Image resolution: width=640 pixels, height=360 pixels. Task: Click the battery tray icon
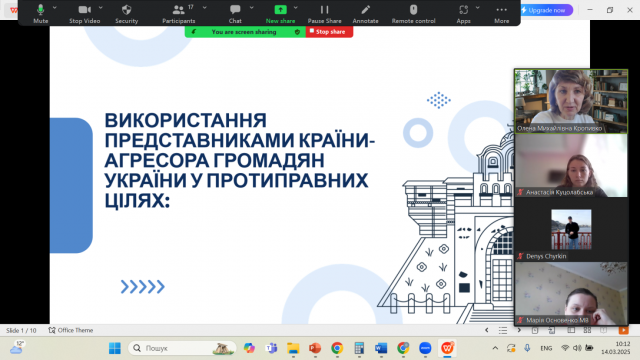click(589, 348)
